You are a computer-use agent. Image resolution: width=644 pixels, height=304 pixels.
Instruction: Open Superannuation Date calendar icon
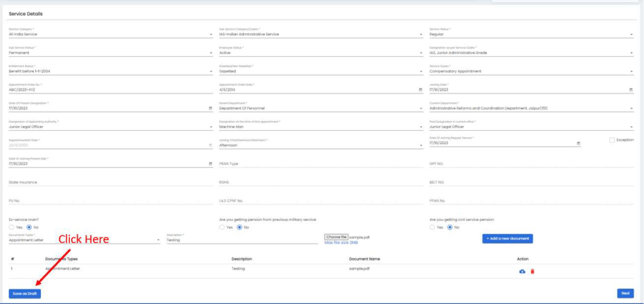(x=211, y=145)
